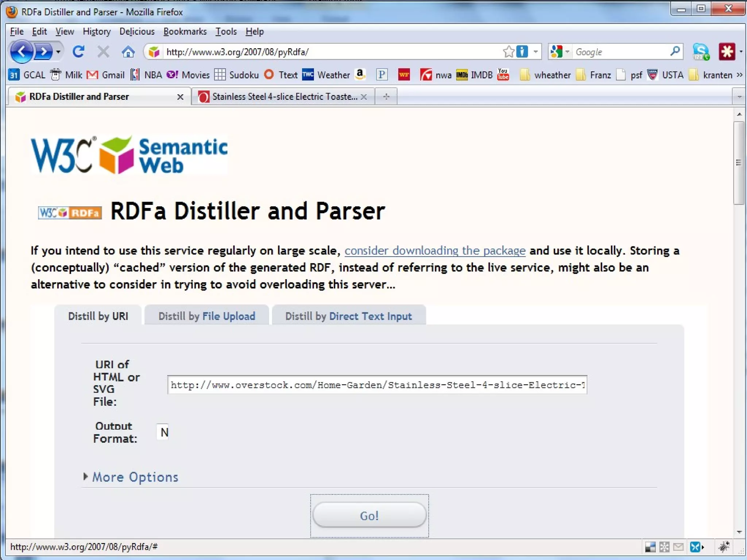Open the YouTube bookmark icon
Screen dimensions: 747x560
coord(503,75)
